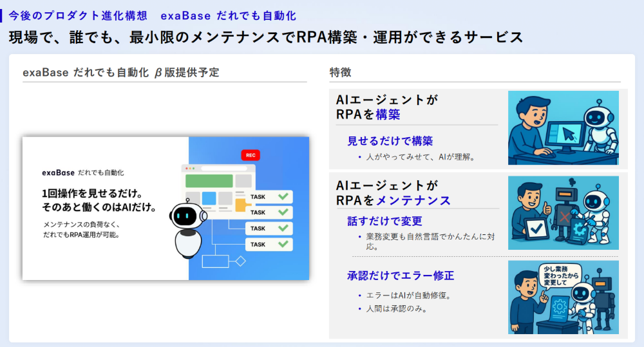The image size is (644, 347).
Task: Click the 特徴 section header
Action: [340, 72]
